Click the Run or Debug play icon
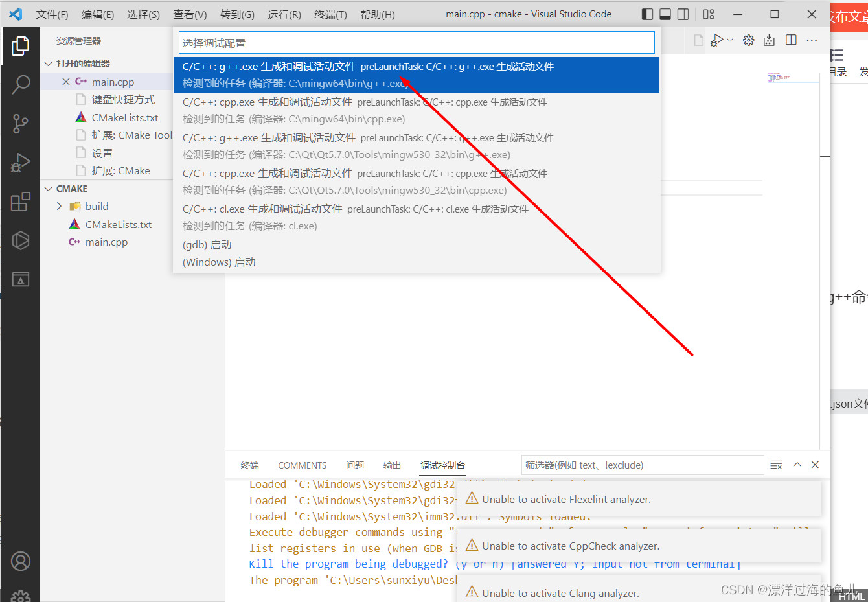Viewport: 868px width, 602px height. tap(716, 40)
